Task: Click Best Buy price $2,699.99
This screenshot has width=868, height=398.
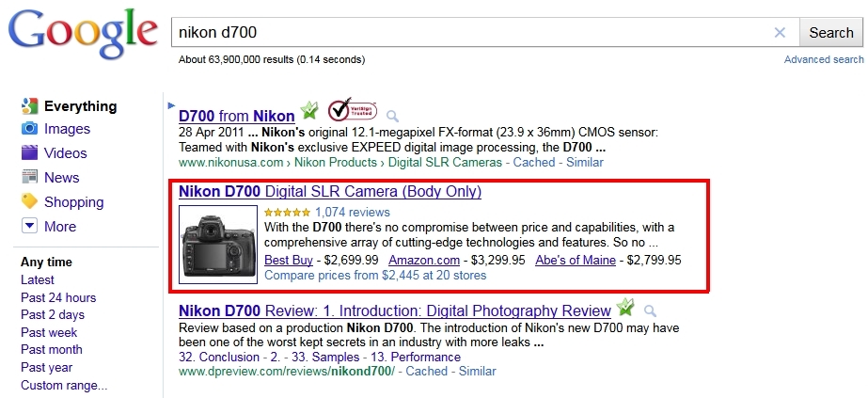Action: click(x=352, y=261)
